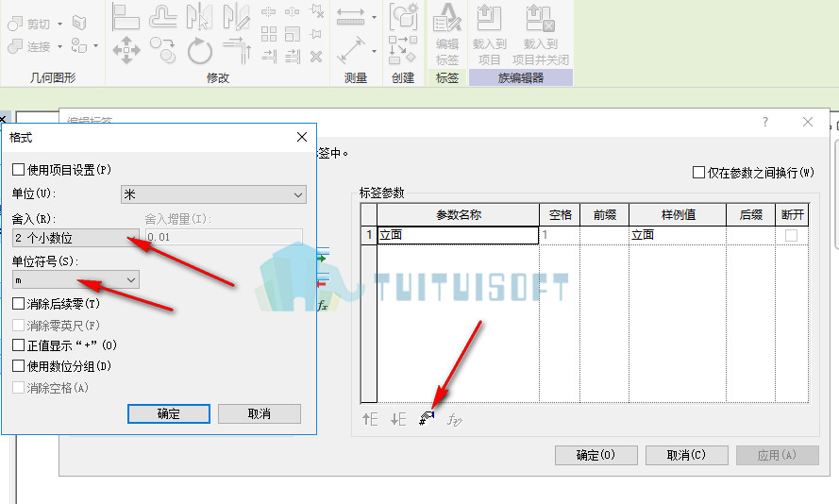Open 舍入(R) dropdown showing 2 个小数位
Image resolution: width=839 pixels, height=504 pixels.
coord(76,238)
